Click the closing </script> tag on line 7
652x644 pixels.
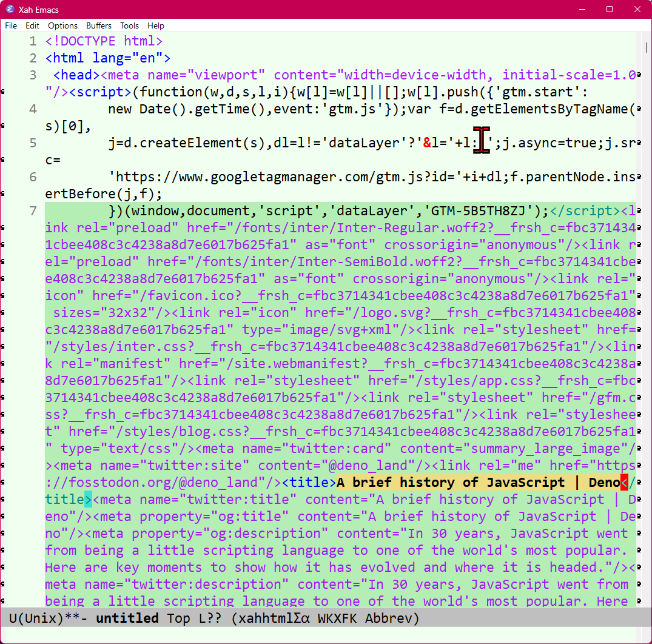click(585, 211)
